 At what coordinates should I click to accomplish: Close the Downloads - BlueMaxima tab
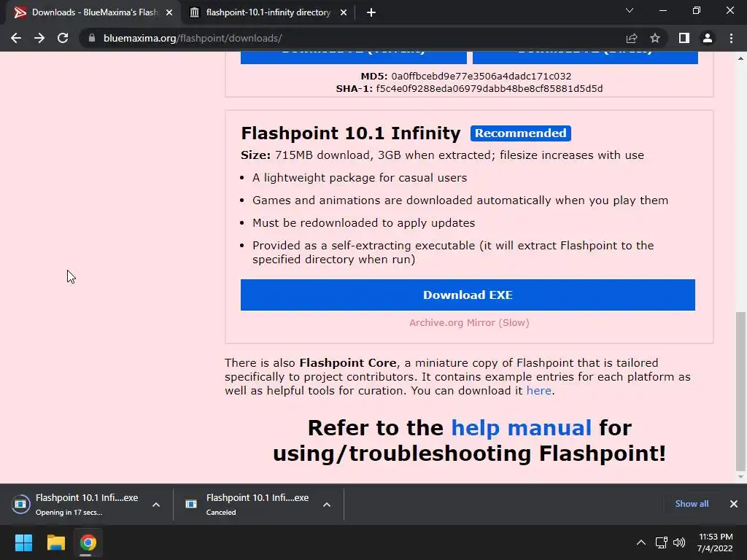169,12
